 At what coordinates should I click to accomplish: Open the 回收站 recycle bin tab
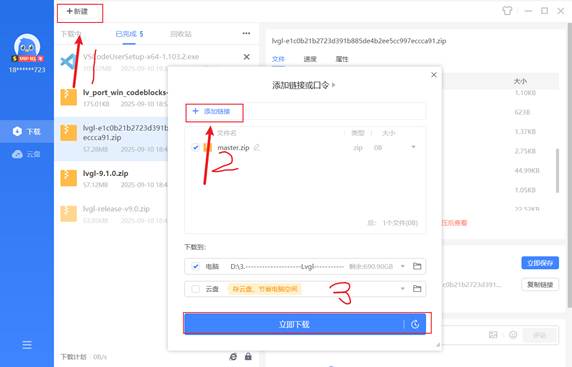pyautogui.click(x=181, y=34)
